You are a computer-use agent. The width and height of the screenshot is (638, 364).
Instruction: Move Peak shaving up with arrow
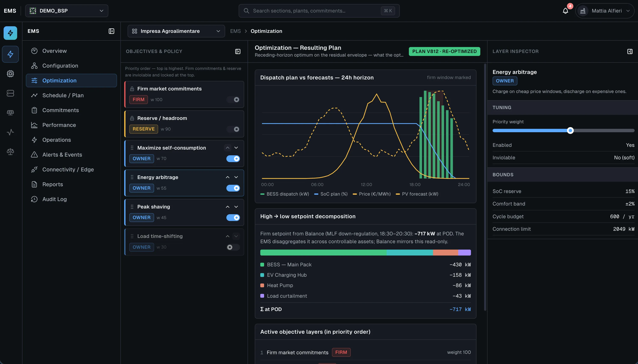click(x=228, y=207)
